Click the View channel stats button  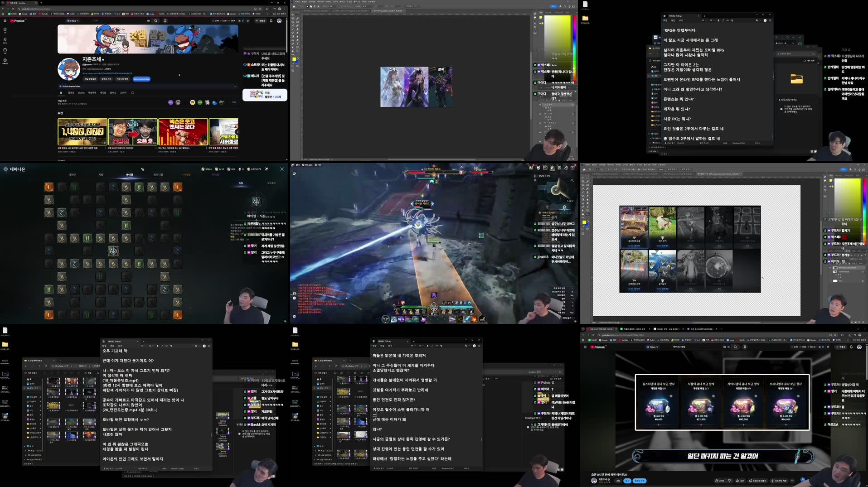pos(141,79)
